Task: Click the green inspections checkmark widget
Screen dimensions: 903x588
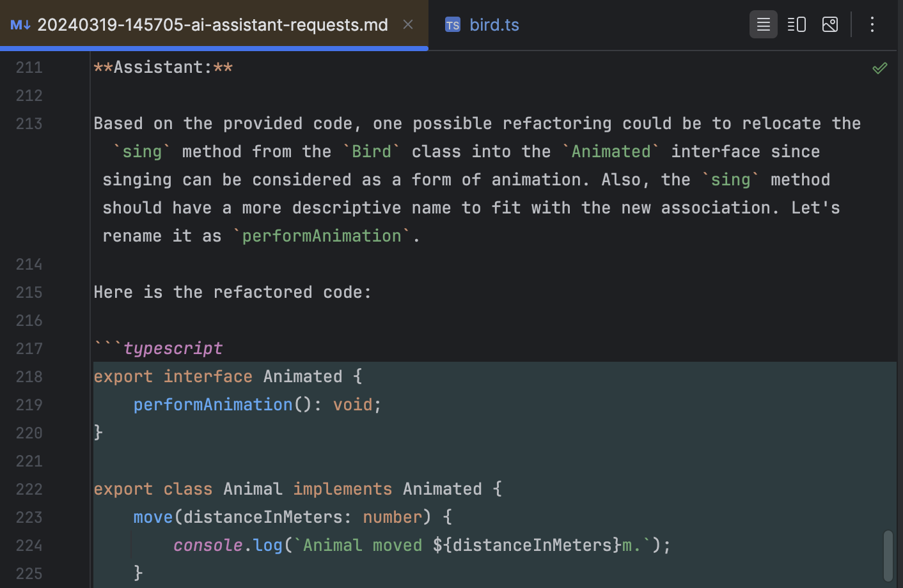Action: click(x=879, y=68)
